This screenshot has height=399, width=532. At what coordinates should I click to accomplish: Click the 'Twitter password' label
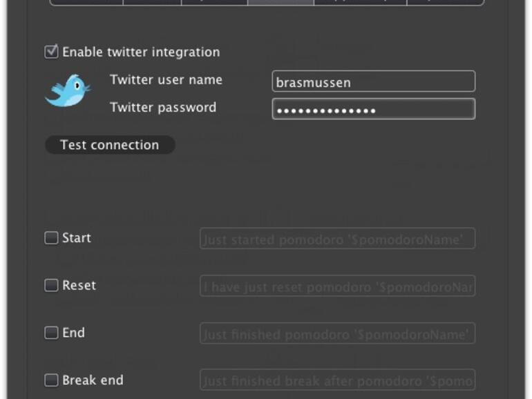163,108
